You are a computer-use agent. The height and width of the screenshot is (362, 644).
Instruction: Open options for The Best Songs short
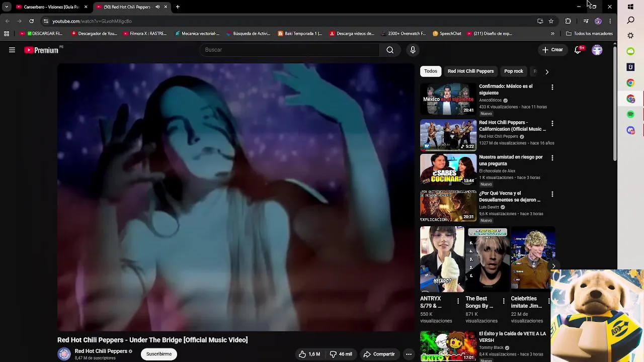pyautogui.click(x=504, y=301)
